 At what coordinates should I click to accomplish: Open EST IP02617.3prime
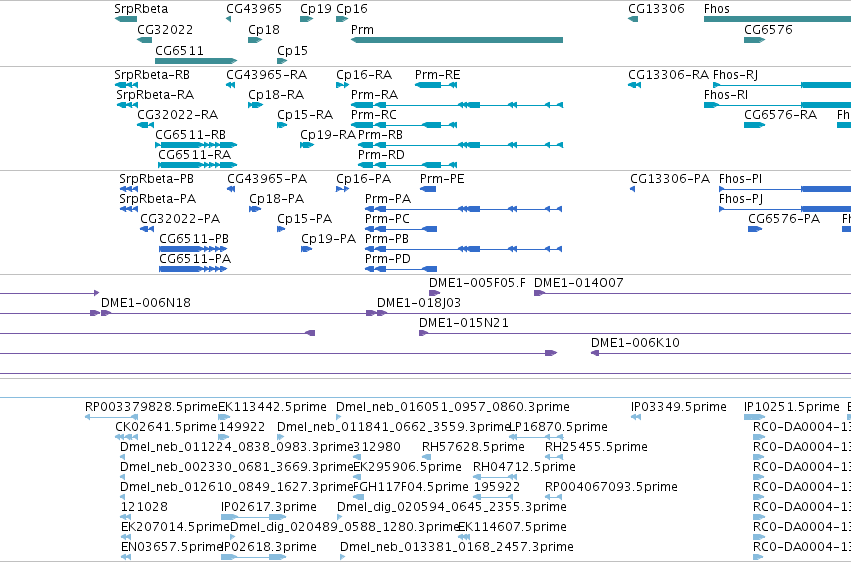269,507
